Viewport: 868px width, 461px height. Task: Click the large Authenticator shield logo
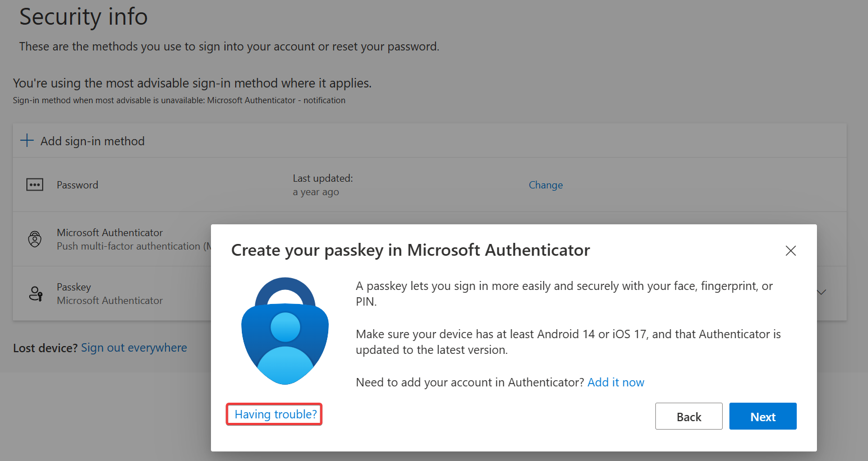point(285,331)
